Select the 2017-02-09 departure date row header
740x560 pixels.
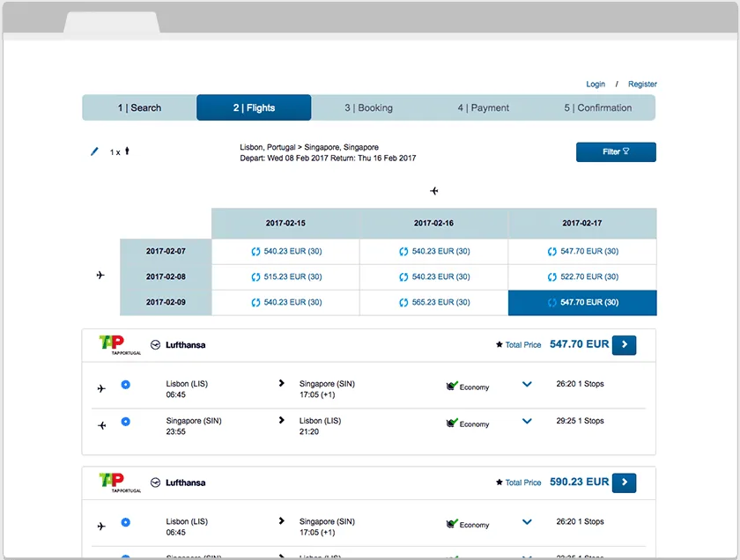click(166, 302)
